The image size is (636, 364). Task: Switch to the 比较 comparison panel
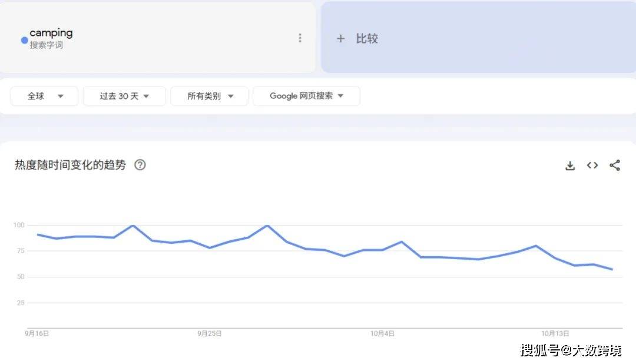point(365,38)
